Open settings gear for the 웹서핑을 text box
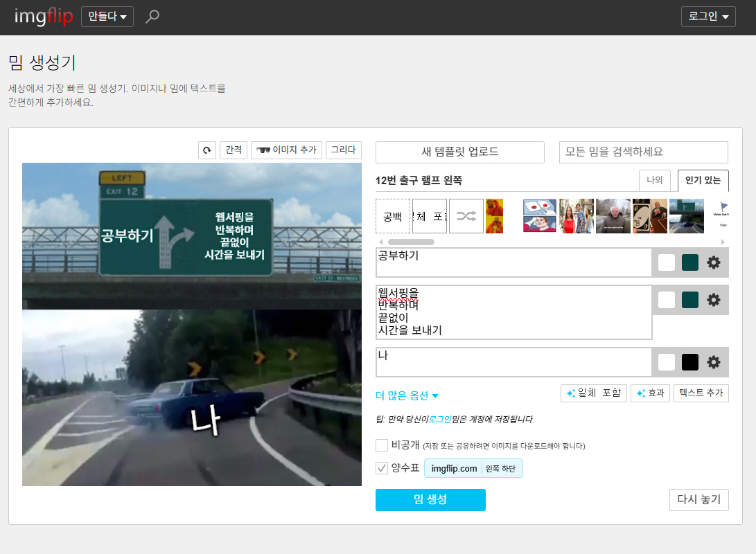Screen dimensions: 756x554 pyautogui.click(x=713, y=300)
